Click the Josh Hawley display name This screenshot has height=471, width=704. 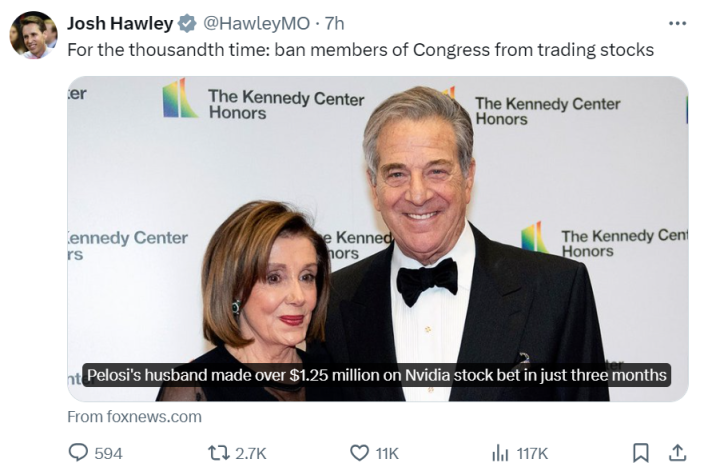tap(120, 23)
